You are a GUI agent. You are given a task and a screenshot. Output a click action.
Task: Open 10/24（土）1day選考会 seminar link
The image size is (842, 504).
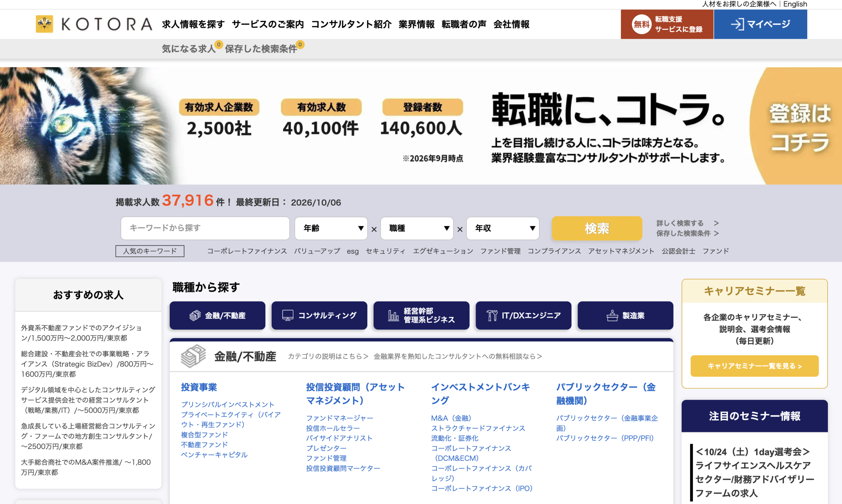pyautogui.click(x=755, y=472)
